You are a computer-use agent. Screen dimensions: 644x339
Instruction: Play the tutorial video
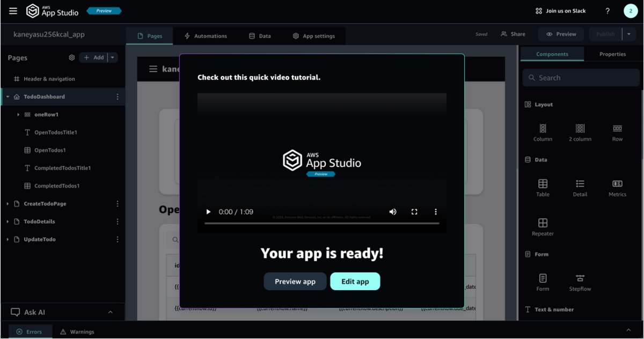point(209,212)
